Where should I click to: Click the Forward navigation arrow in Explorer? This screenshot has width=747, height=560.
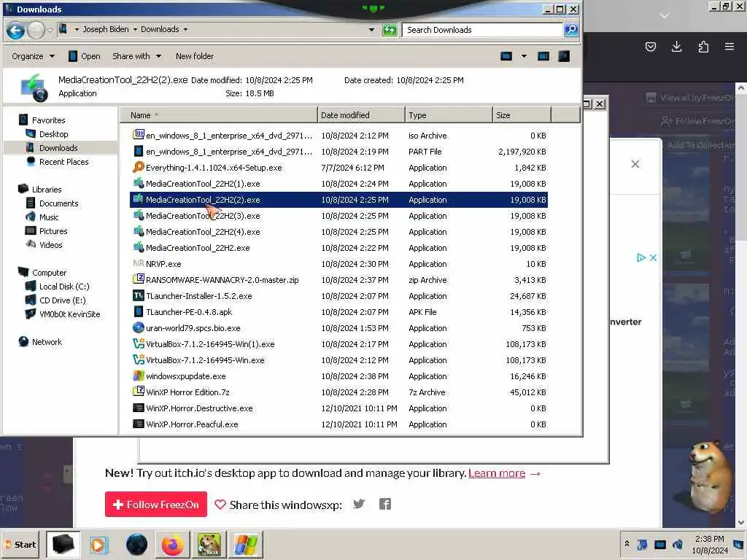[36, 31]
